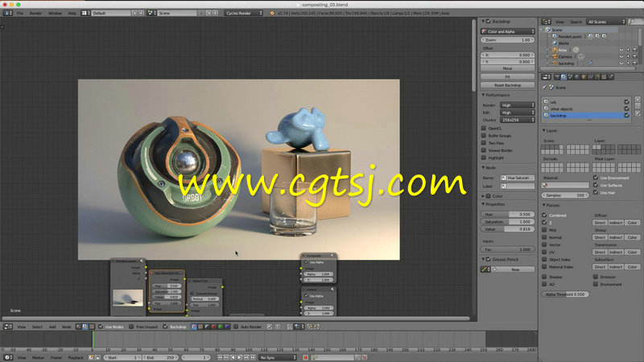The height and width of the screenshot is (362, 644).
Task: Toggle the Use Environment checkbox
Action: [x=596, y=177]
